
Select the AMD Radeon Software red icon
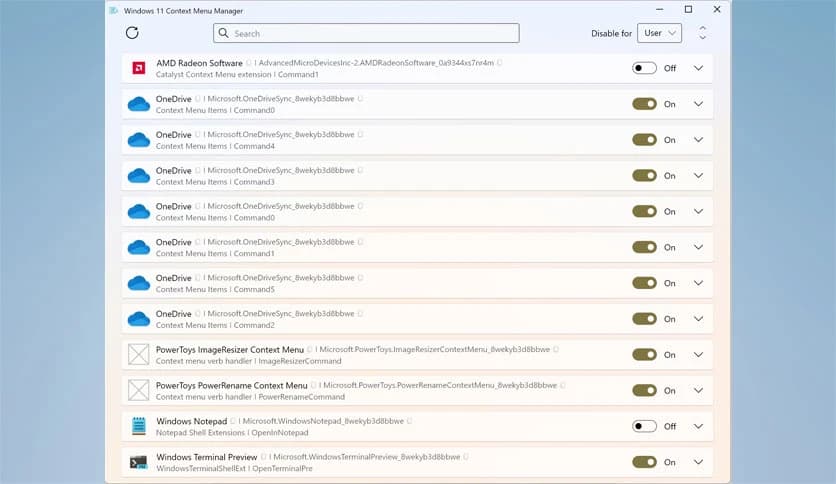click(x=139, y=68)
